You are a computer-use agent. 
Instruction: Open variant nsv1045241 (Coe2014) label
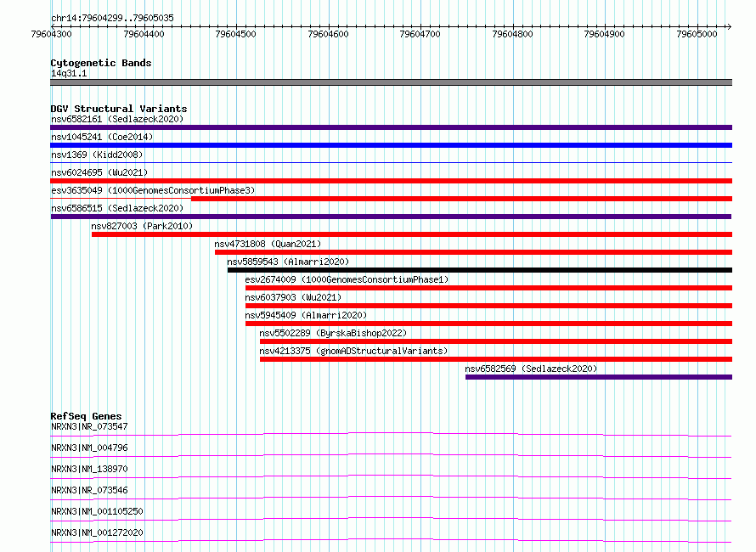pos(102,137)
